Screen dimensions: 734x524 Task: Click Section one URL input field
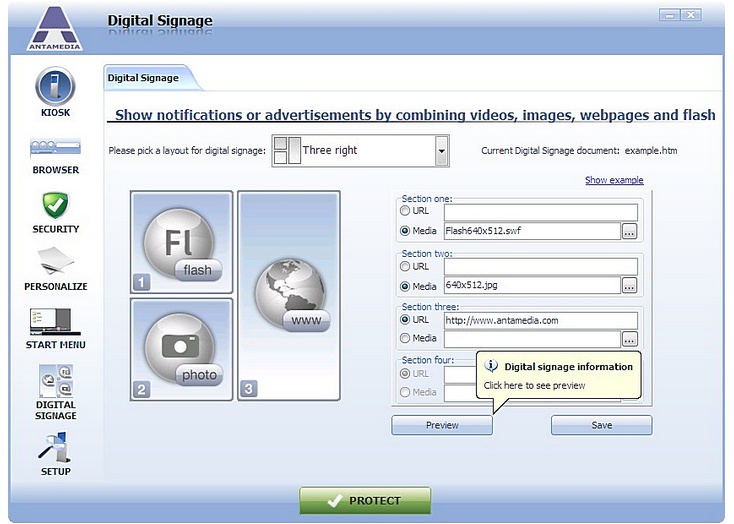(541, 212)
